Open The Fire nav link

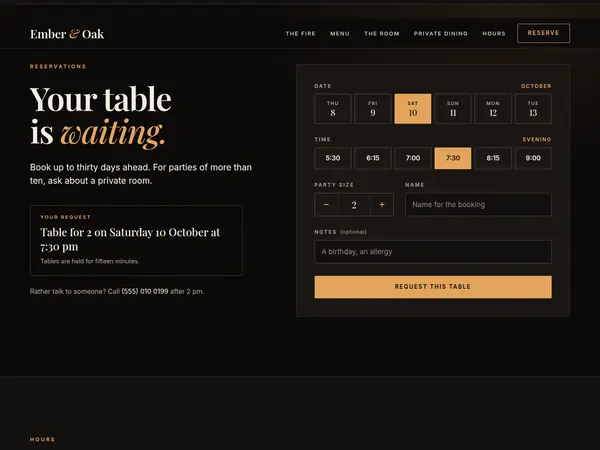pyautogui.click(x=300, y=34)
